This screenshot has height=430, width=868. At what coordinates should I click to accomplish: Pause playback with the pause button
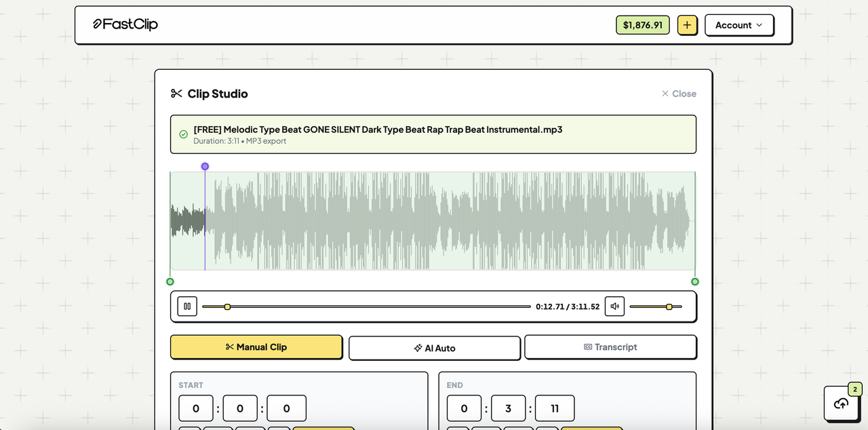pyautogui.click(x=187, y=307)
